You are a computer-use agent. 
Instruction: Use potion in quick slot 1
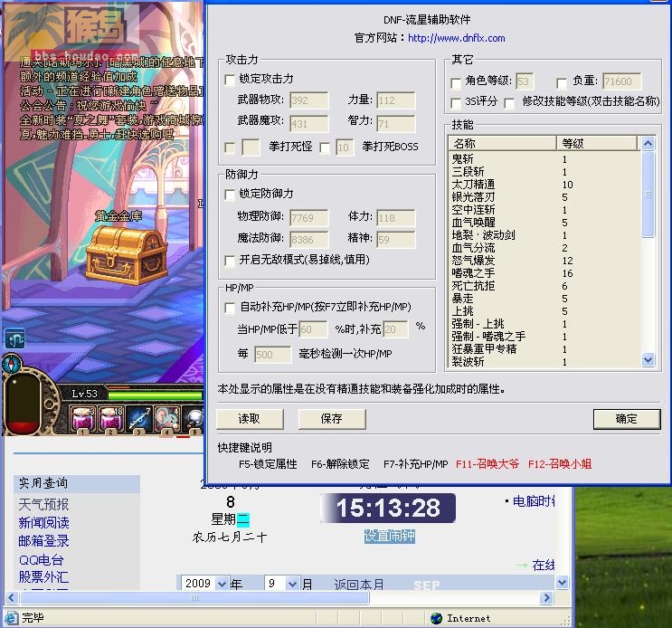click(x=83, y=419)
